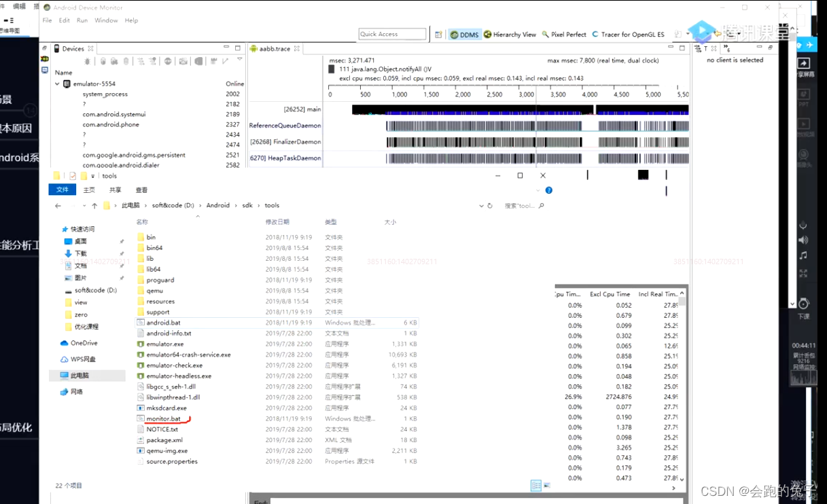Open the Pixel Perfect perspective icon

pyautogui.click(x=567, y=34)
